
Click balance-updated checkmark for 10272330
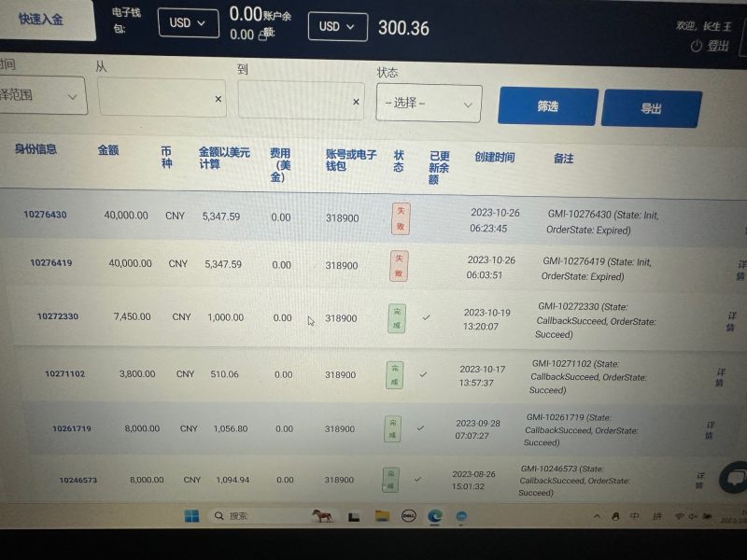tap(427, 317)
